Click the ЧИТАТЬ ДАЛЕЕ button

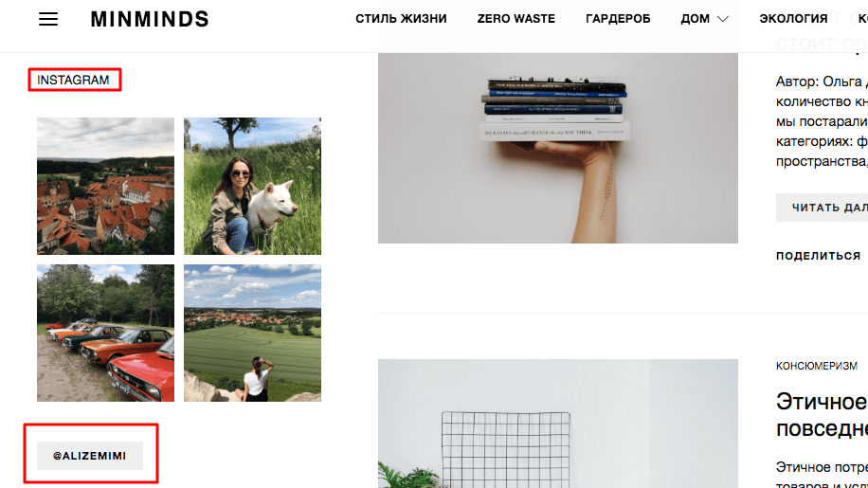pyautogui.click(x=823, y=208)
